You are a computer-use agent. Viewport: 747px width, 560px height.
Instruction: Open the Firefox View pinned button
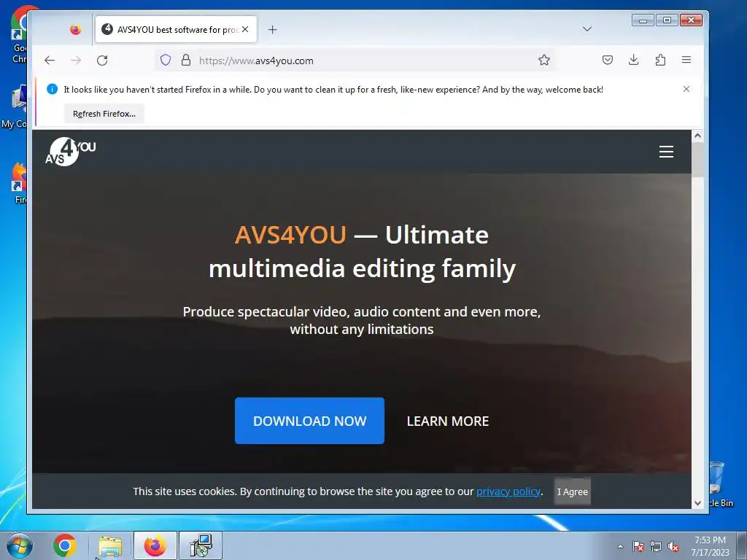pyautogui.click(x=75, y=29)
